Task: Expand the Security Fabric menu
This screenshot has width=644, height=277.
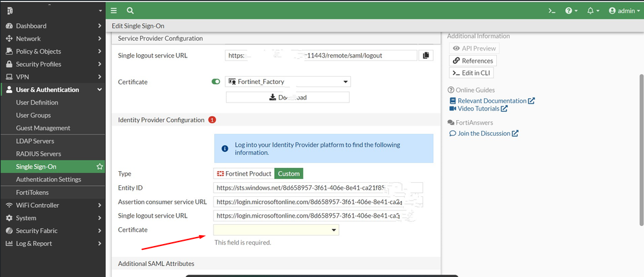Action: pyautogui.click(x=53, y=231)
